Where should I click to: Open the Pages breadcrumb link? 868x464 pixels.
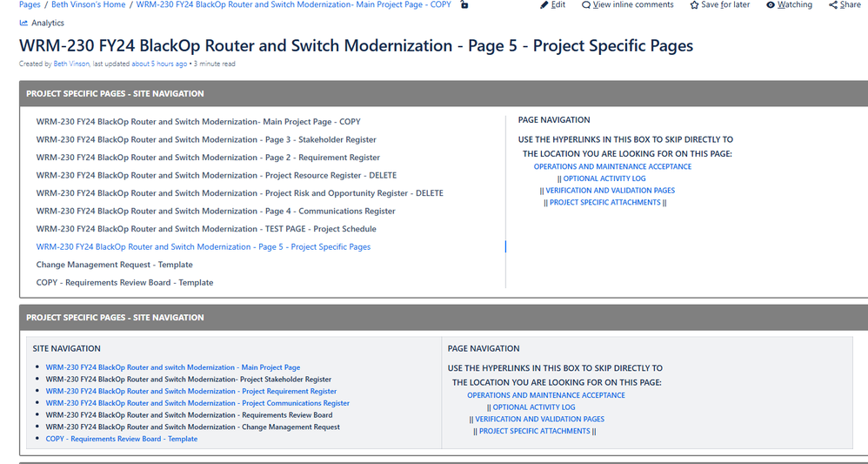(x=30, y=4)
